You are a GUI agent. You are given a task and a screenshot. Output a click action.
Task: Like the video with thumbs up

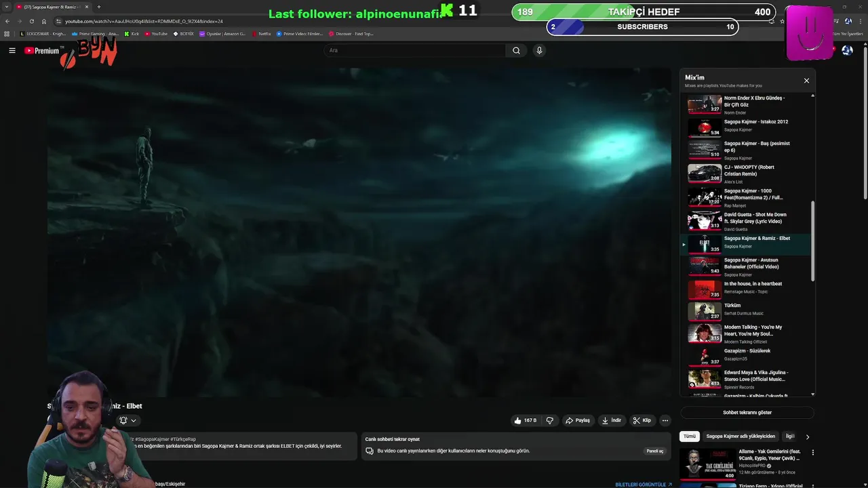point(526,420)
